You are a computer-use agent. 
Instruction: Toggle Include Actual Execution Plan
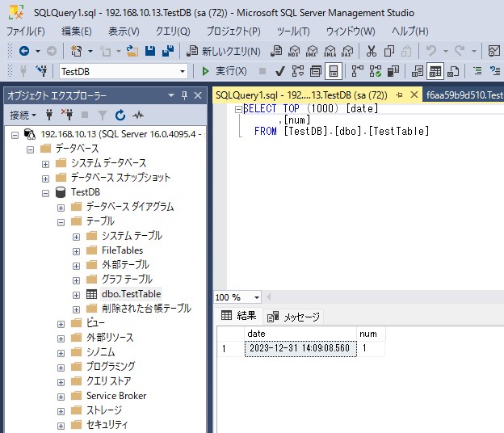point(358,71)
